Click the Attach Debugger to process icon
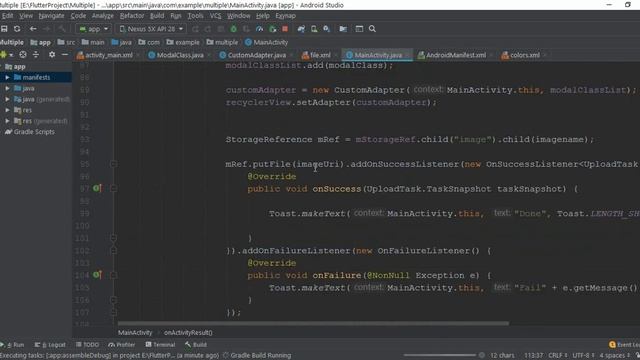The width and height of the screenshot is (640, 360). [272, 29]
